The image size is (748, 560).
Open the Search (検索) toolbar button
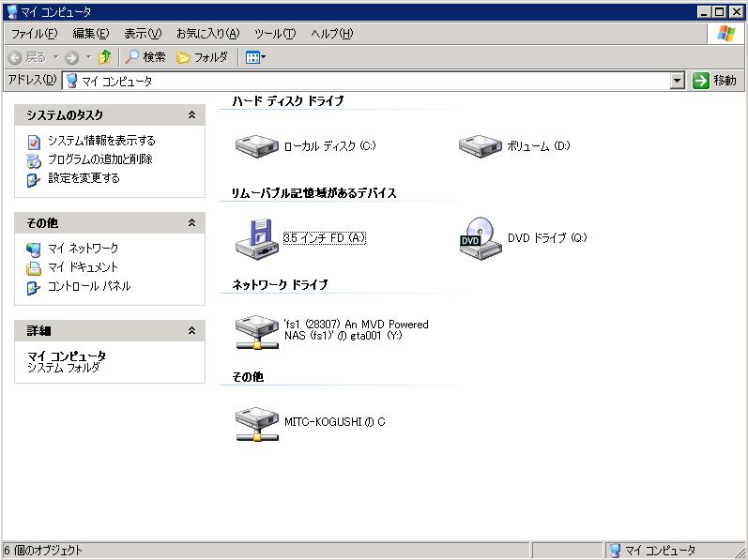pos(145,57)
